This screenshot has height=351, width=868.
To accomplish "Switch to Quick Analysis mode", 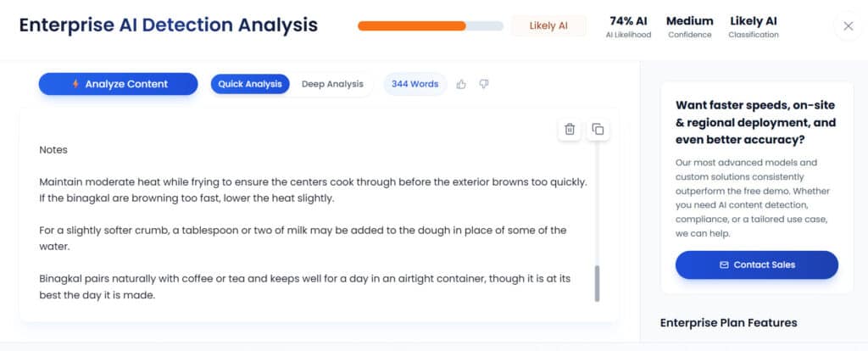I will [250, 84].
